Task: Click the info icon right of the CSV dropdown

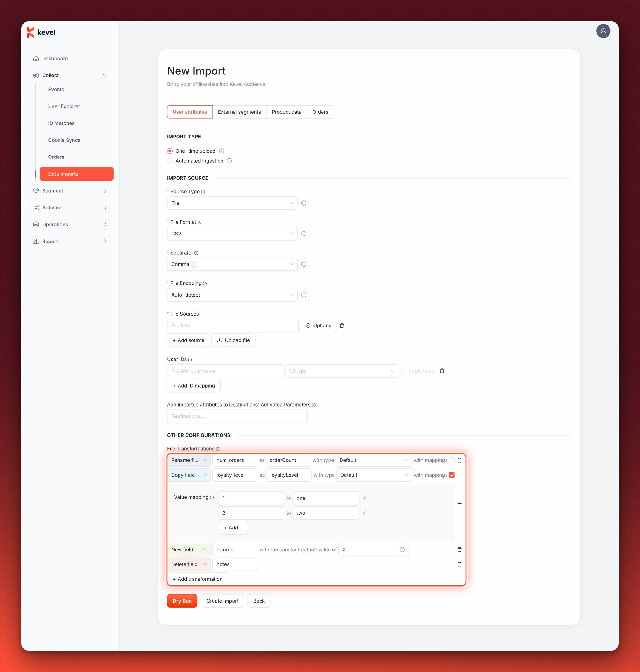Action: click(x=304, y=234)
